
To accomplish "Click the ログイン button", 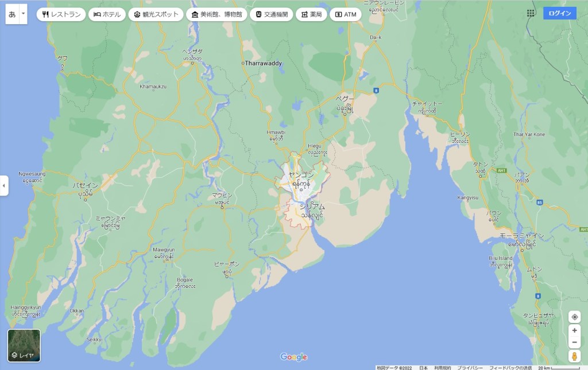I will point(559,13).
